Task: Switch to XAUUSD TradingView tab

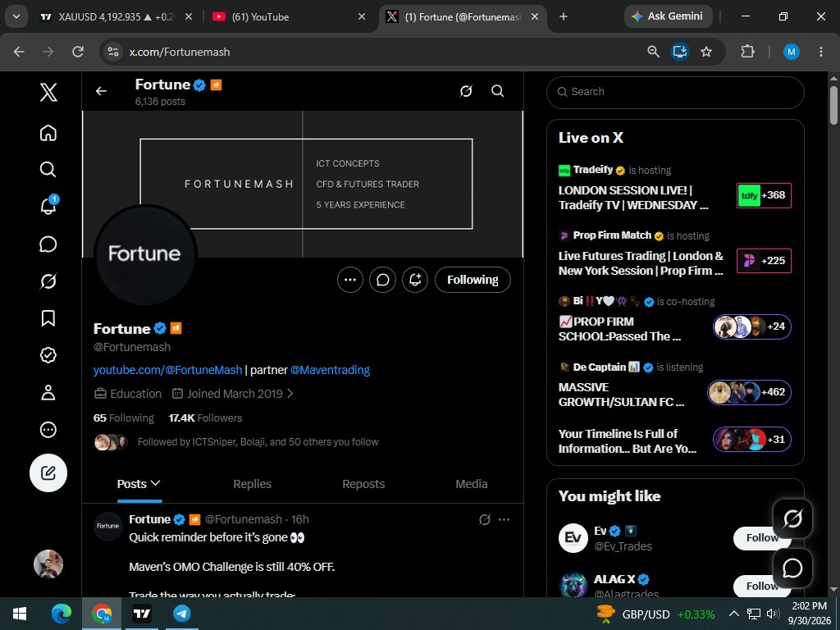Action: (115, 16)
